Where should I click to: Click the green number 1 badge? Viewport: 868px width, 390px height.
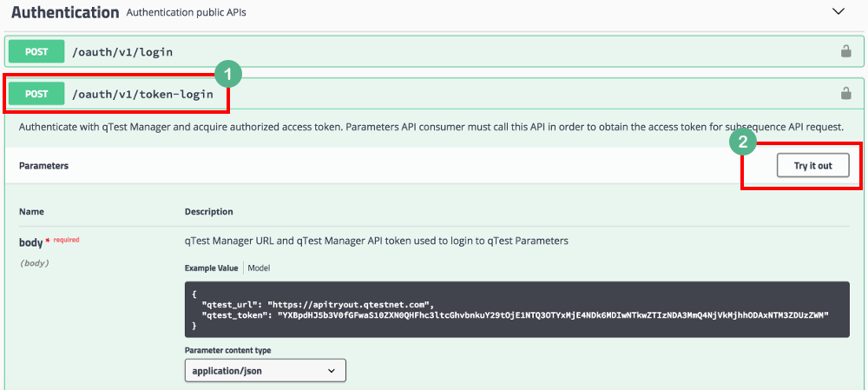coord(227,75)
